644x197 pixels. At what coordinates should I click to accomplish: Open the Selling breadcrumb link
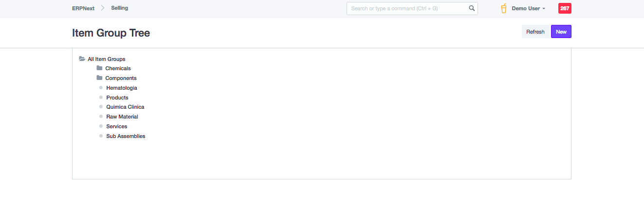pos(120,8)
